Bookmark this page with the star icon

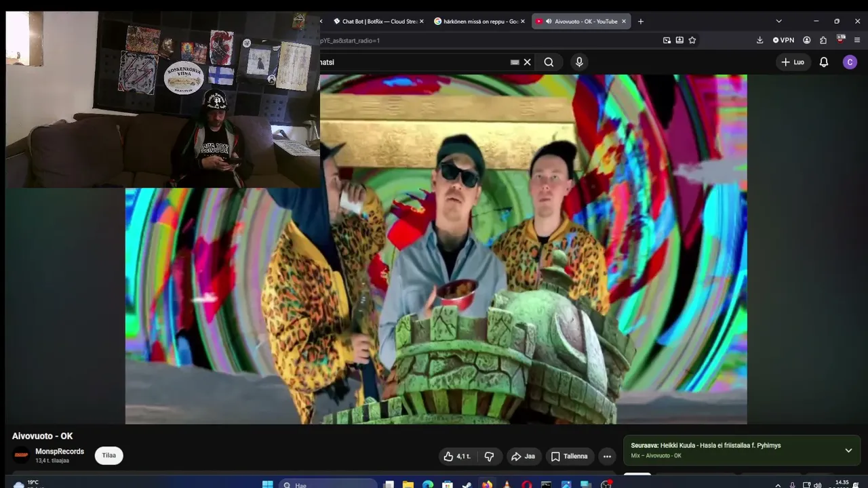coord(692,41)
